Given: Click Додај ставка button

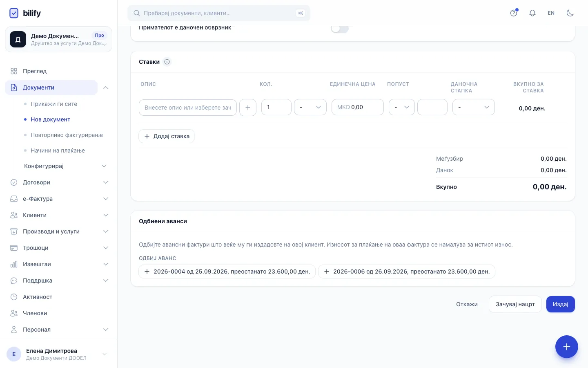Looking at the screenshot, I should (x=167, y=136).
